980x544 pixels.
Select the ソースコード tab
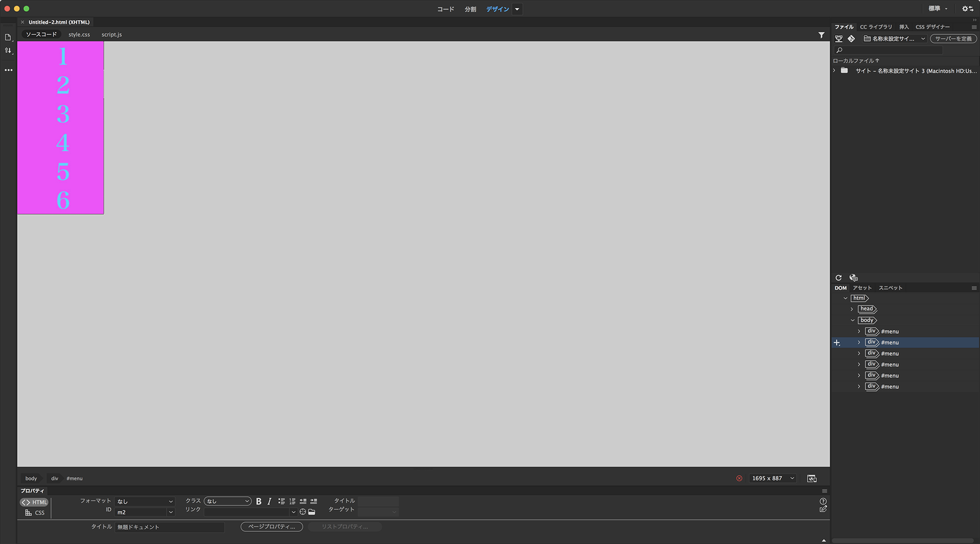(x=41, y=35)
